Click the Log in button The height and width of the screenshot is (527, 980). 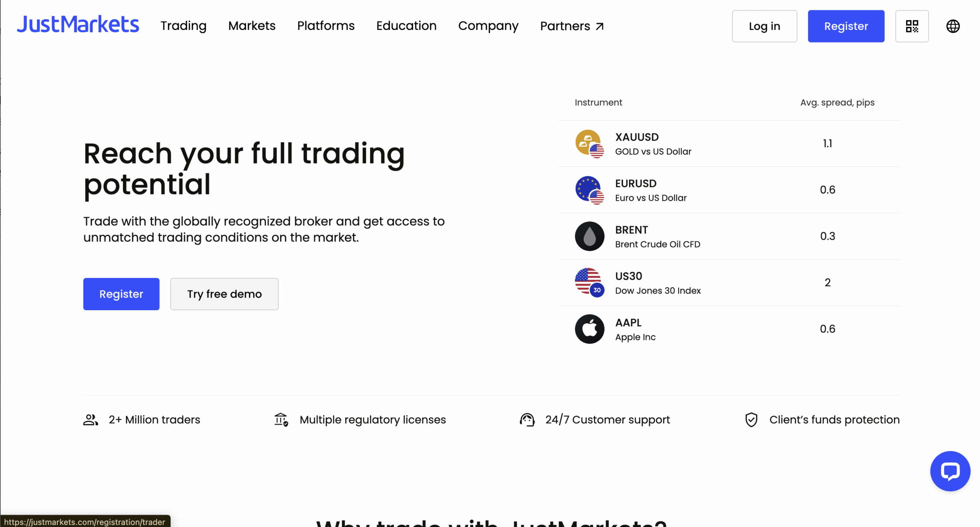click(x=764, y=26)
